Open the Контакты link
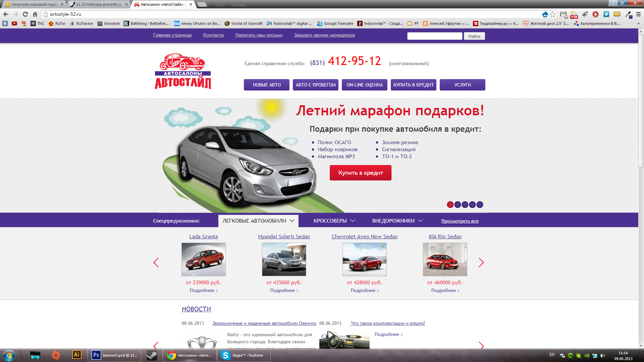The image size is (644, 362). pyautogui.click(x=213, y=35)
